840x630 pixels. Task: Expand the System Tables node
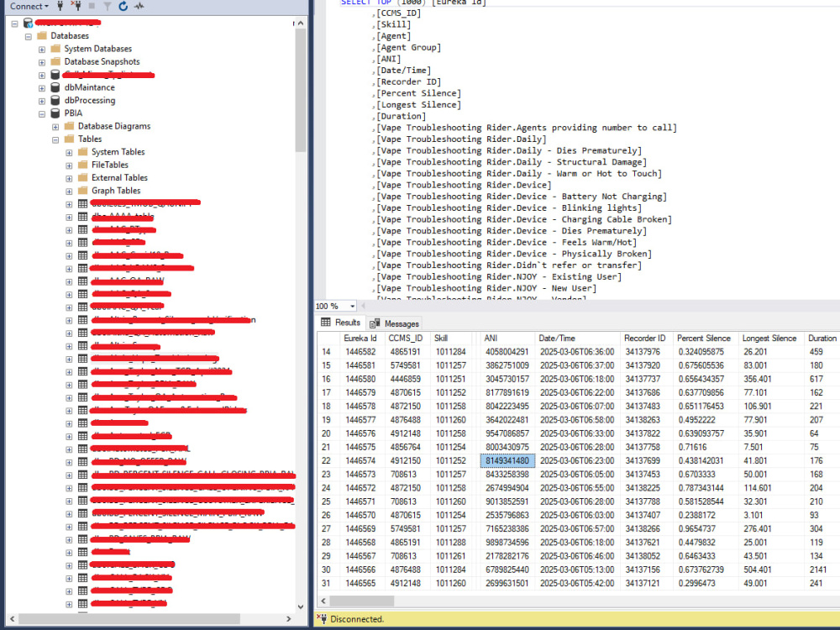tap(69, 153)
